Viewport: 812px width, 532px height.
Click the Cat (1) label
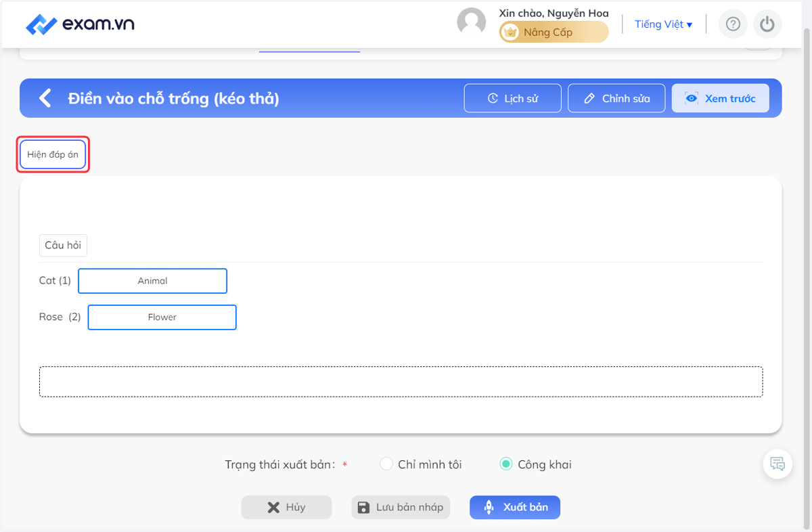[x=55, y=280]
